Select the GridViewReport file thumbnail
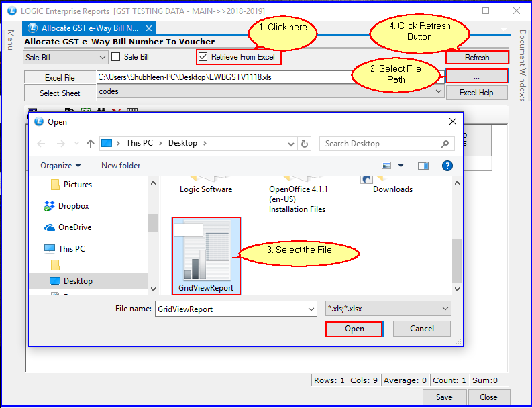 click(x=206, y=255)
